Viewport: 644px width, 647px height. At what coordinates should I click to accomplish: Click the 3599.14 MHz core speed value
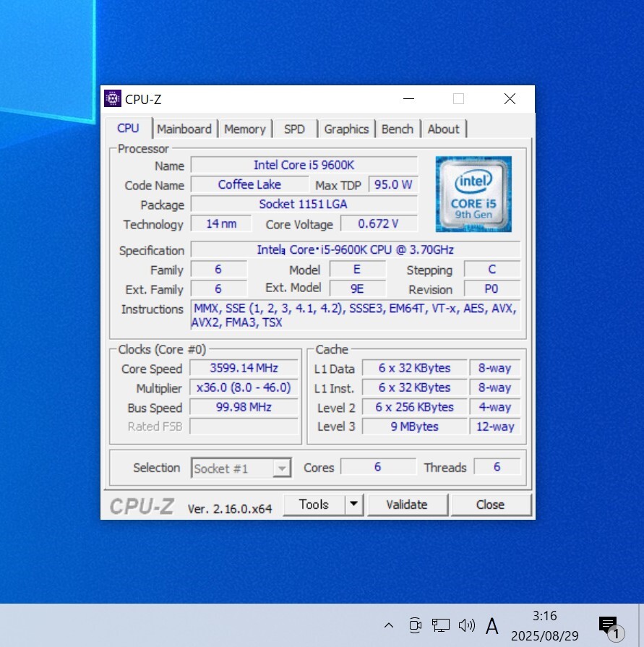click(x=244, y=368)
